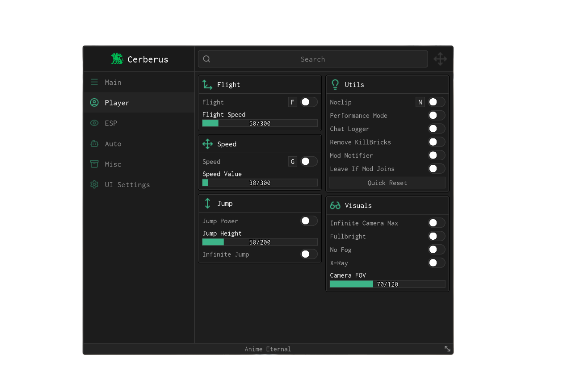Screen dimensions: 572x392
Task: Adjust the Camera FOV slider
Action: [387, 284]
